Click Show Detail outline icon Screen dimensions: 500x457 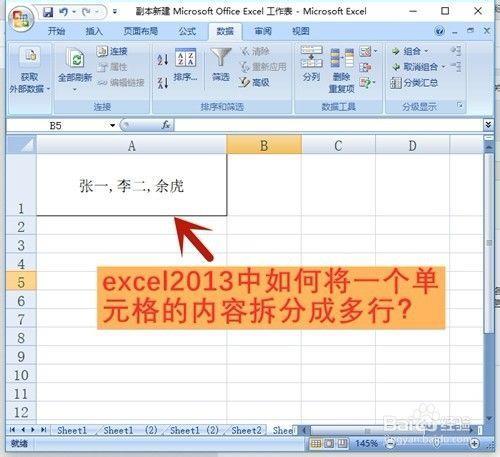[x=456, y=51]
